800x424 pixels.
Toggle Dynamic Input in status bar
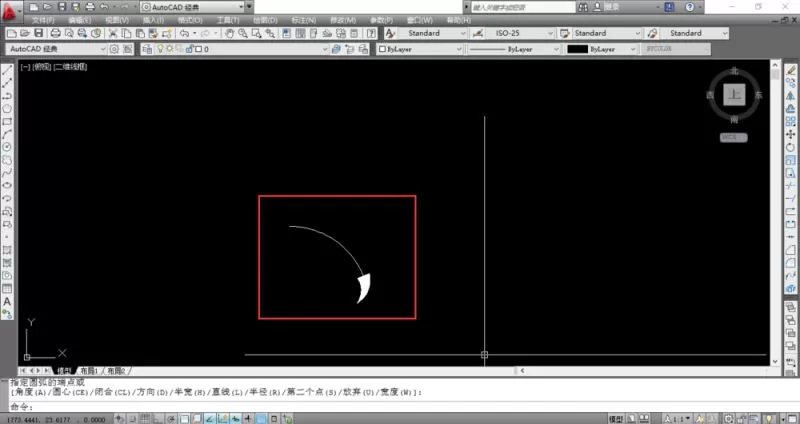pos(248,419)
